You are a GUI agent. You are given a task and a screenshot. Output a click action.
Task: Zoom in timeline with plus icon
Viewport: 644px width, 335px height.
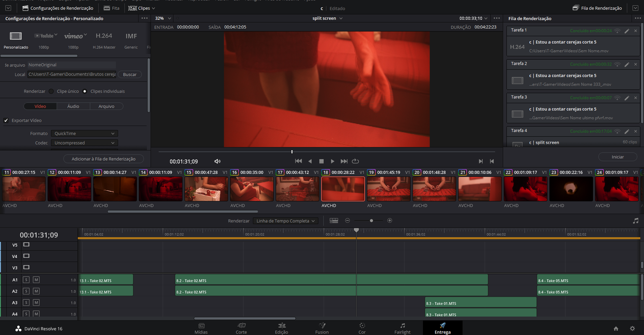[x=390, y=220]
